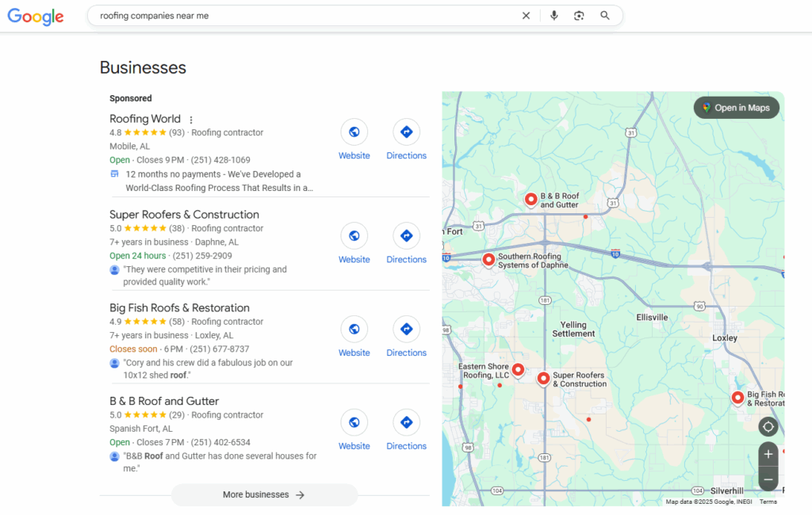Open Super Roofers & Construction website icon

coord(354,236)
